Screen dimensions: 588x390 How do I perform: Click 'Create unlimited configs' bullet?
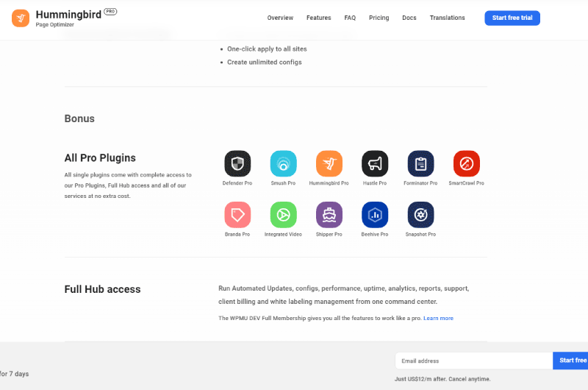(x=265, y=63)
